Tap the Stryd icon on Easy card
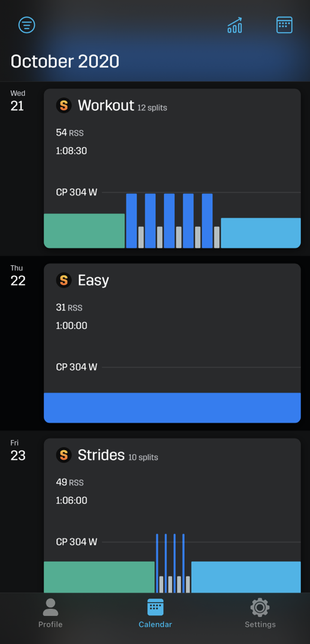 click(x=63, y=280)
